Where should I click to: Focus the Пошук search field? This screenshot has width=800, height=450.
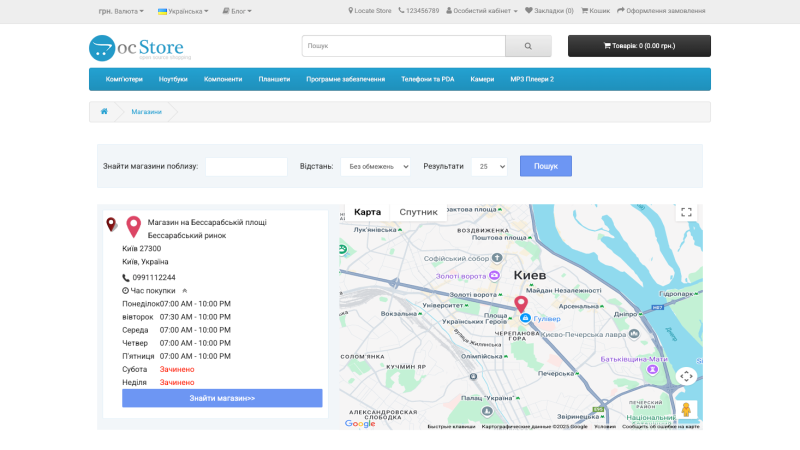click(404, 46)
